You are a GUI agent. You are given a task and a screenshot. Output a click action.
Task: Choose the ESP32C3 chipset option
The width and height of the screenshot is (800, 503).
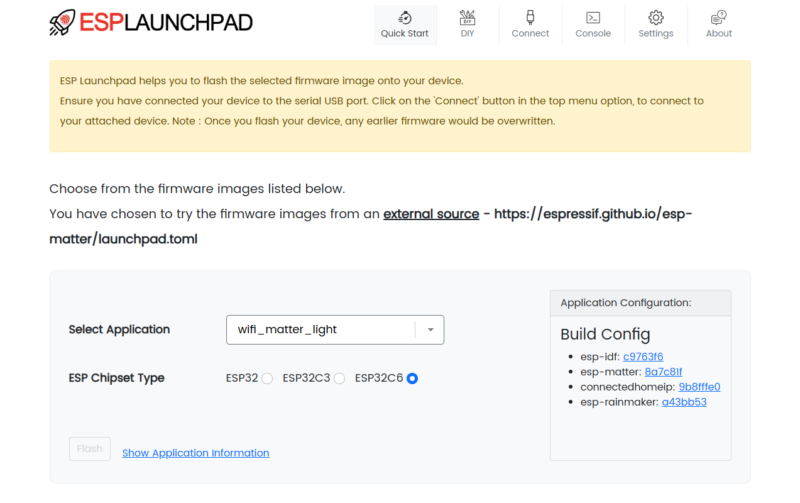(339, 378)
